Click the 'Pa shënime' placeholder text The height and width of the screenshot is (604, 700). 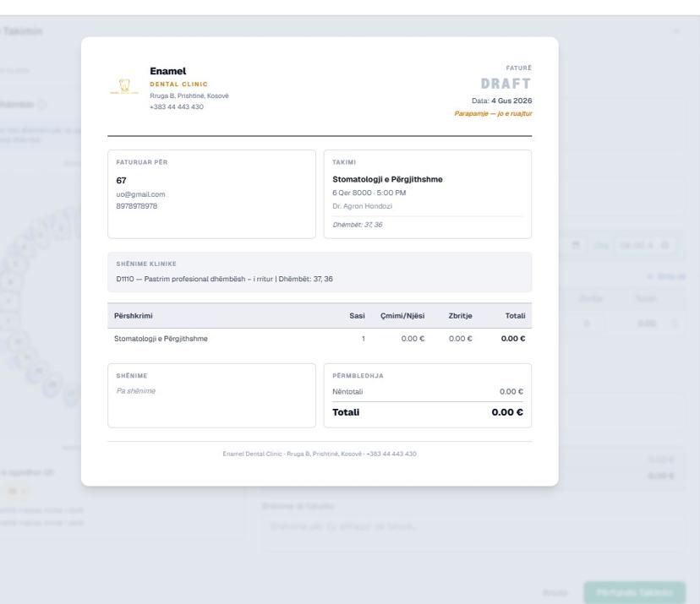[x=136, y=391]
